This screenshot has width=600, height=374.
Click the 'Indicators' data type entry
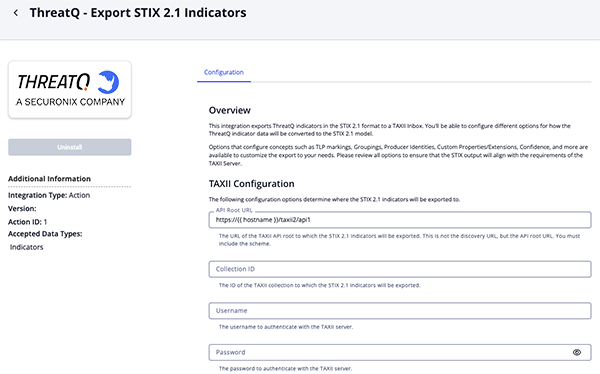[x=26, y=247]
